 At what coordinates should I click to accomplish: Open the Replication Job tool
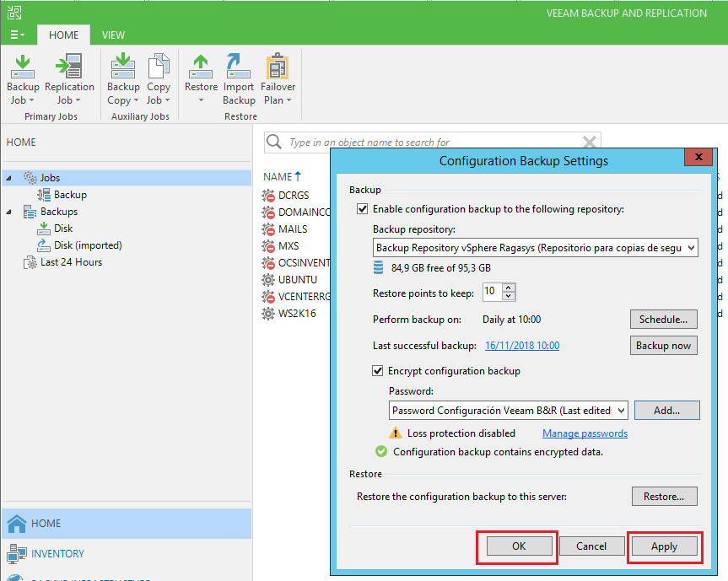[x=70, y=76]
